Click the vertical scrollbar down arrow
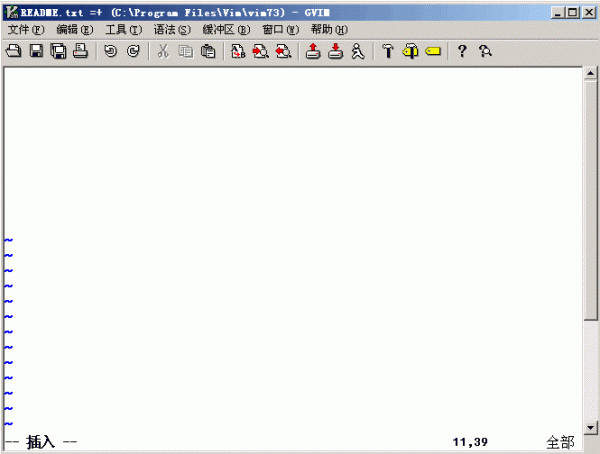This screenshot has width=600, height=454. coord(590,427)
